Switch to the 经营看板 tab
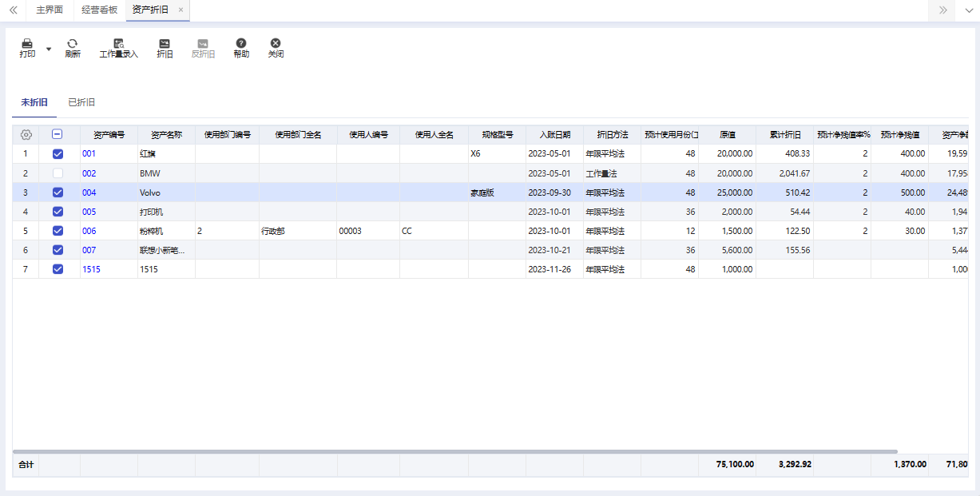 coord(99,10)
